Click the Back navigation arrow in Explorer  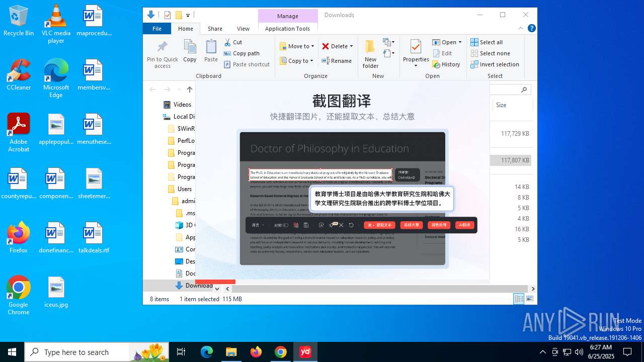point(152,89)
